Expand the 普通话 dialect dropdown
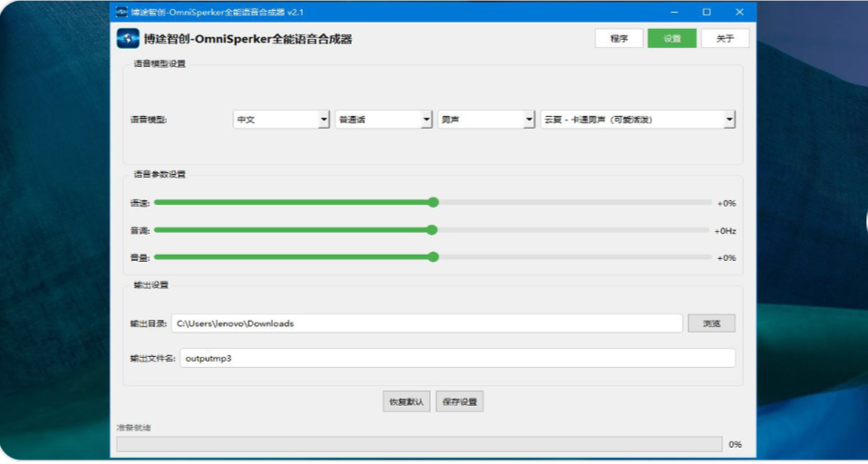Viewport: 868px width, 464px height. (x=384, y=120)
